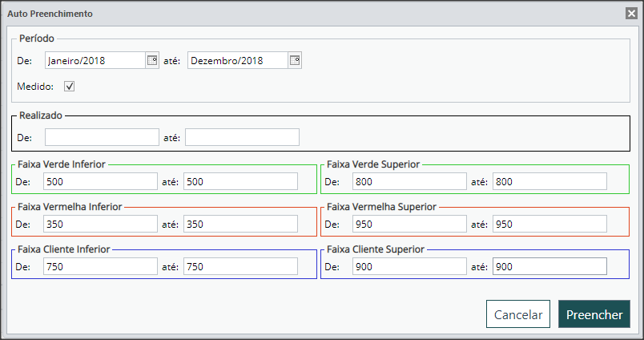Open calendar picker for Dezembro/2018 end date
644x340 pixels.
(295, 60)
